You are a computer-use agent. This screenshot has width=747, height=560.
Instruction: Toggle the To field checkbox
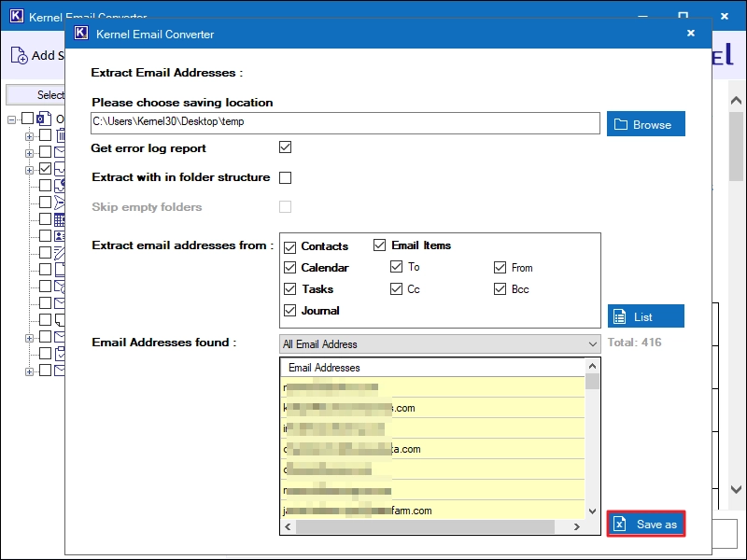click(x=396, y=266)
